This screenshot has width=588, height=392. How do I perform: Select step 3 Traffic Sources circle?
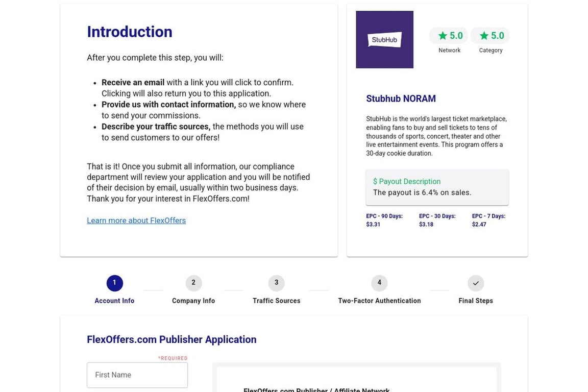pos(276,283)
